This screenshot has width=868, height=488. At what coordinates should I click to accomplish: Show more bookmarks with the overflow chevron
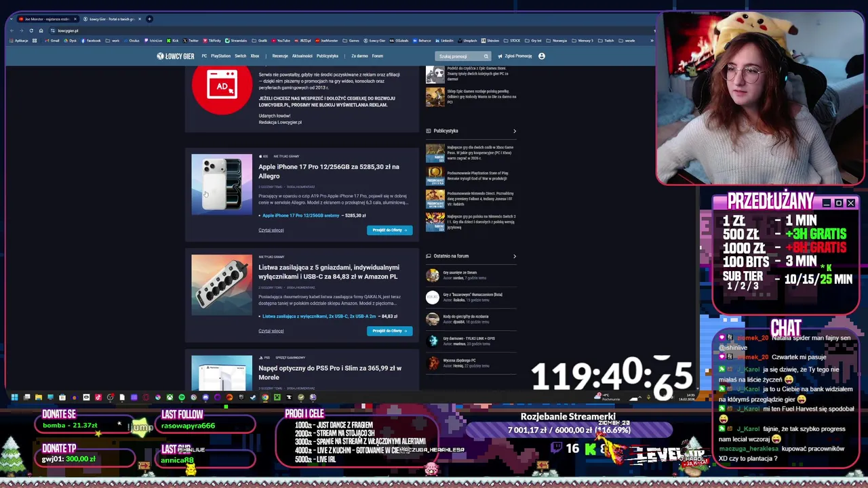pos(652,41)
